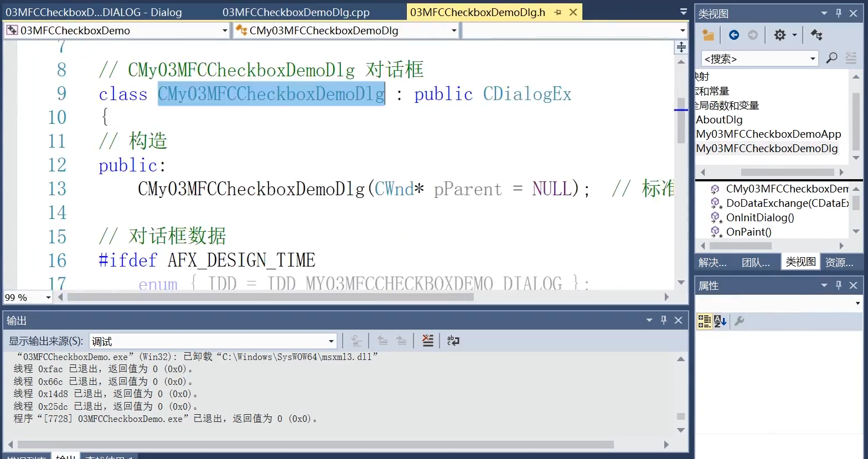Select 宏和常量 in the class tree
The height and width of the screenshot is (459, 868).
pyautogui.click(x=712, y=91)
